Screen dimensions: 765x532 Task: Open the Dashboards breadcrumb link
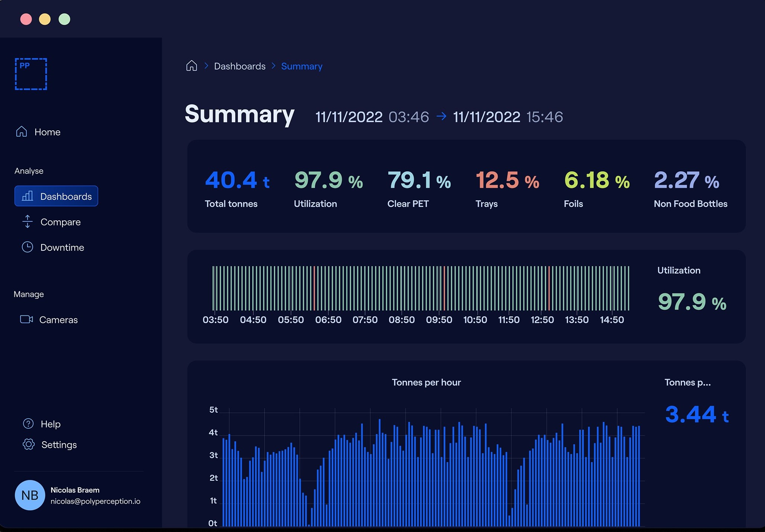(x=240, y=66)
